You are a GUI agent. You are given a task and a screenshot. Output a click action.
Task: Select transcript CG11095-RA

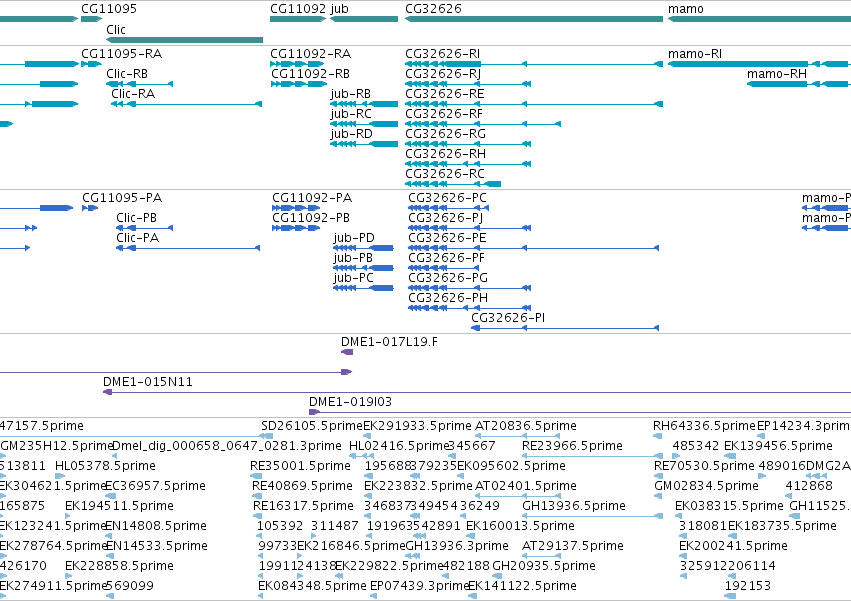click(91, 64)
